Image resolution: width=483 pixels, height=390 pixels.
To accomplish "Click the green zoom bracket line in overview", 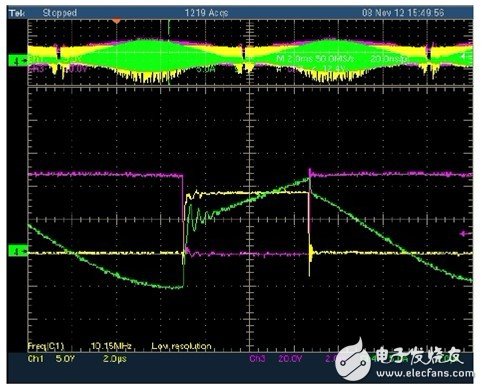I will click(169, 52).
